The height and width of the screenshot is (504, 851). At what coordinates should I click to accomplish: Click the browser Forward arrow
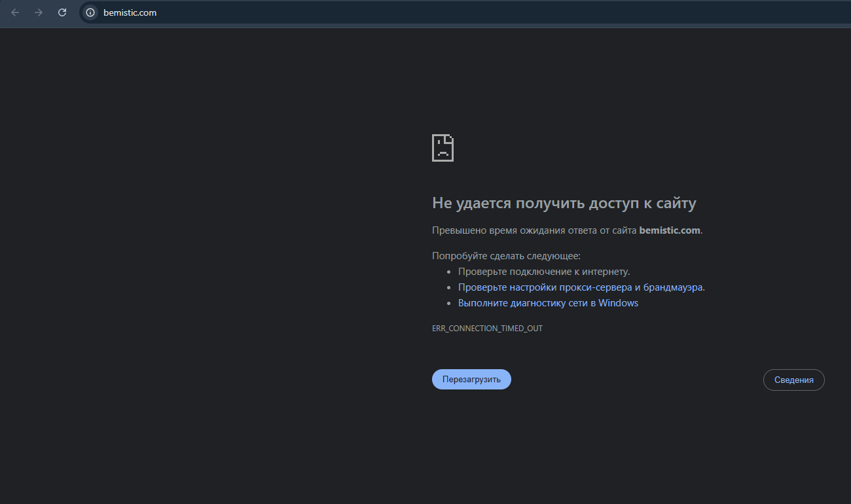[39, 12]
